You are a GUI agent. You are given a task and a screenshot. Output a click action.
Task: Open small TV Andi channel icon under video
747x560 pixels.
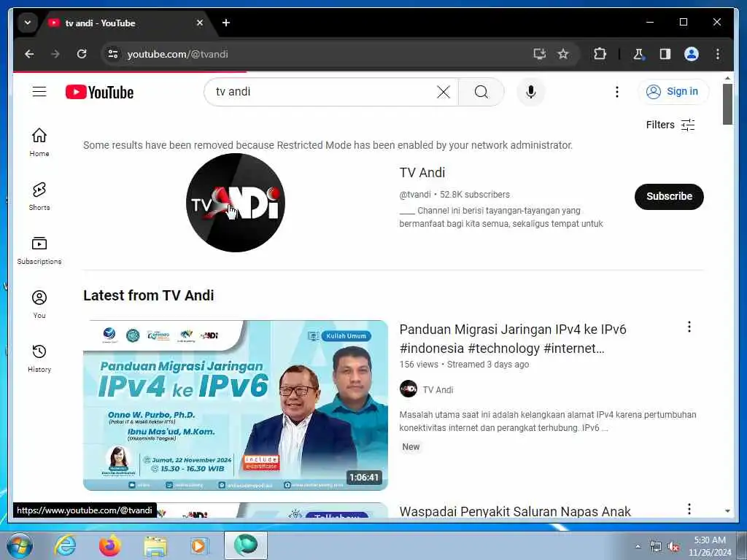tap(409, 389)
